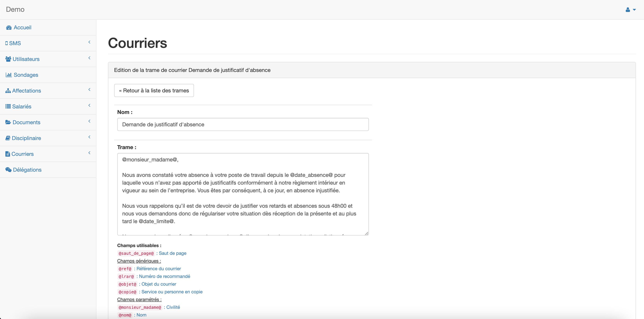Click the Affectations sitemap icon
Viewport: 644px width, 319px height.
(x=8, y=90)
